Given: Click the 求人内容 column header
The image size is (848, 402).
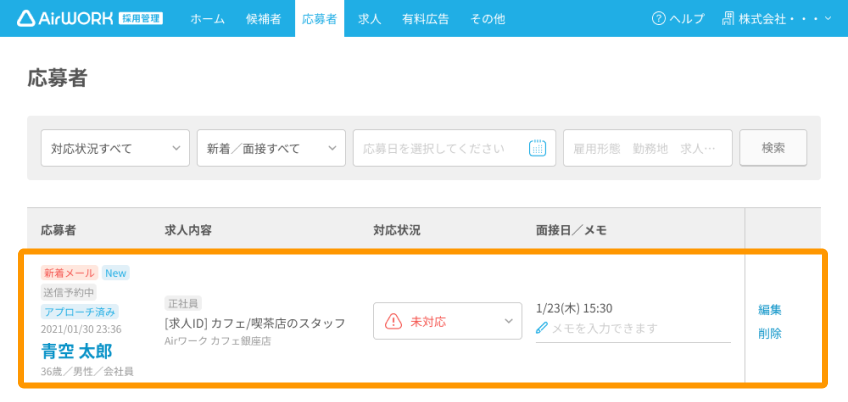Looking at the screenshot, I should 188,230.
